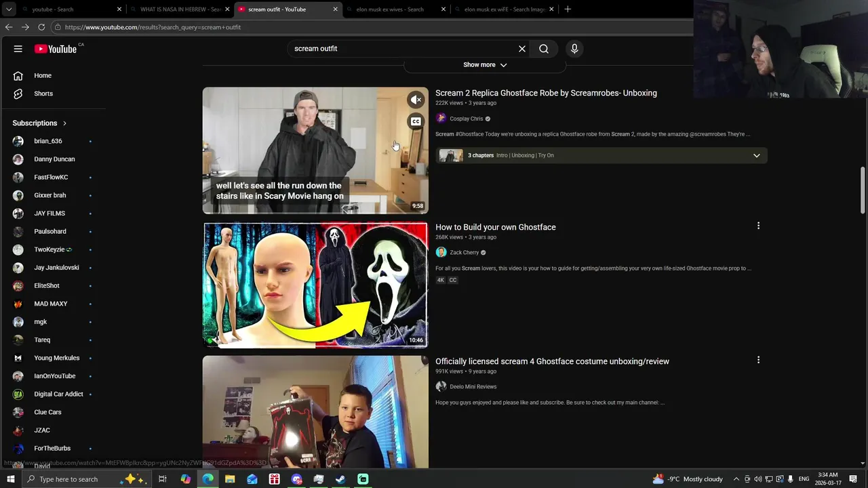868x488 pixels.
Task: Open Microsoft Edge from taskbar
Action: 208,479
